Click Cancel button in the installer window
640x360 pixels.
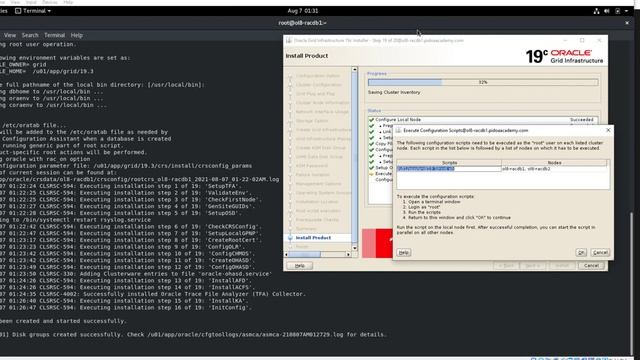[591, 266]
